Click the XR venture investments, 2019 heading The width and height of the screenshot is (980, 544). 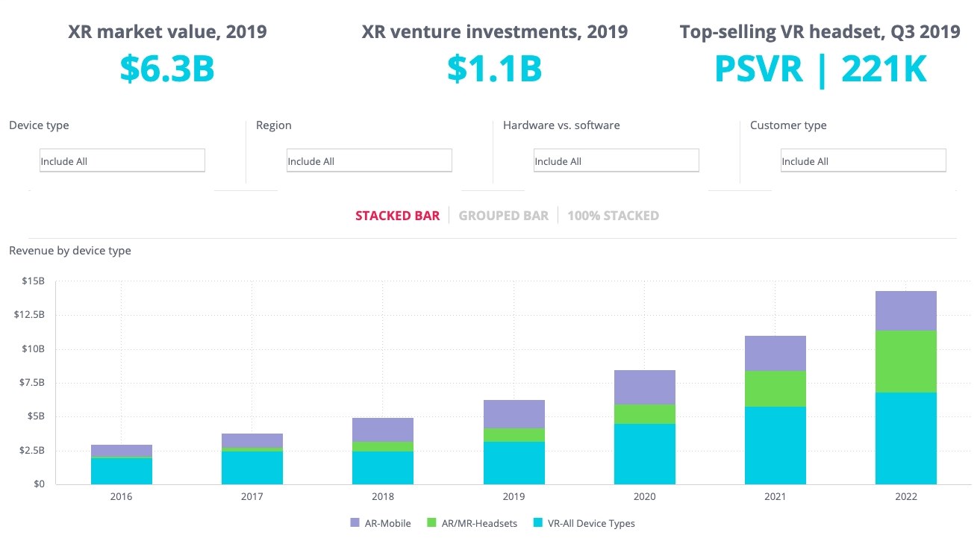tap(494, 32)
